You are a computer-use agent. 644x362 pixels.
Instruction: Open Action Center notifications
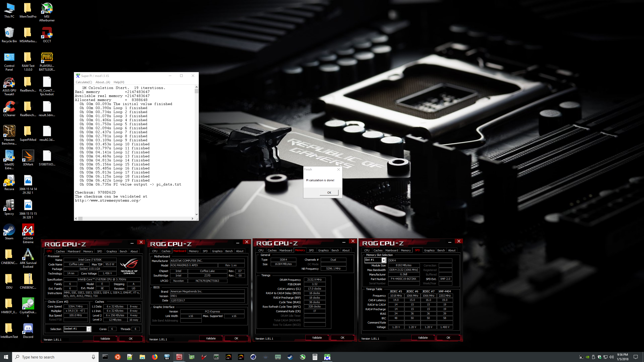[636, 357]
